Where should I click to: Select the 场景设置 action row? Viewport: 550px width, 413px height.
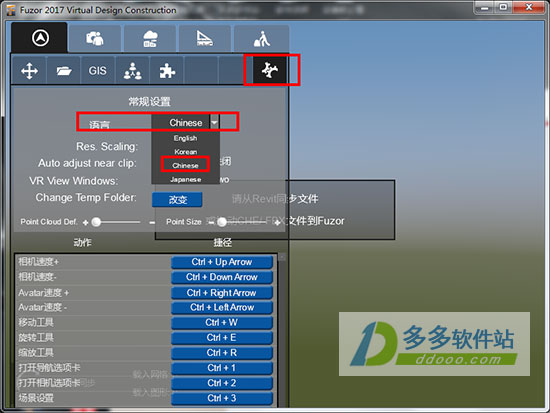tap(93, 398)
